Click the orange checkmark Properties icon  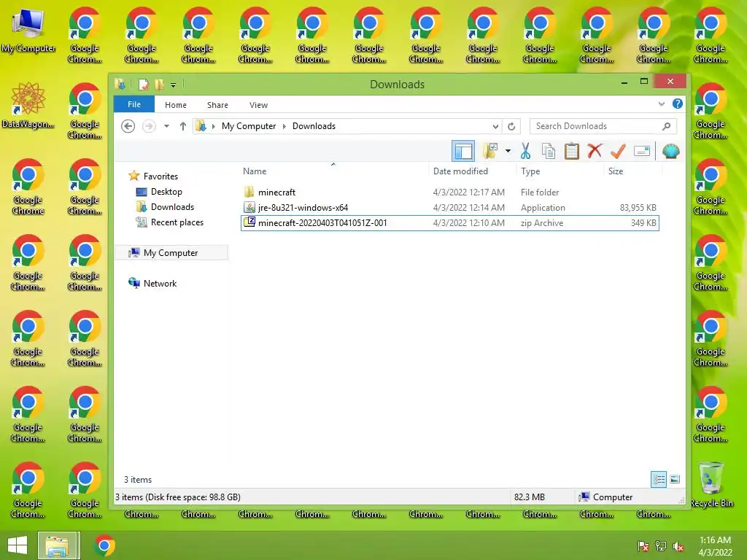click(x=618, y=152)
